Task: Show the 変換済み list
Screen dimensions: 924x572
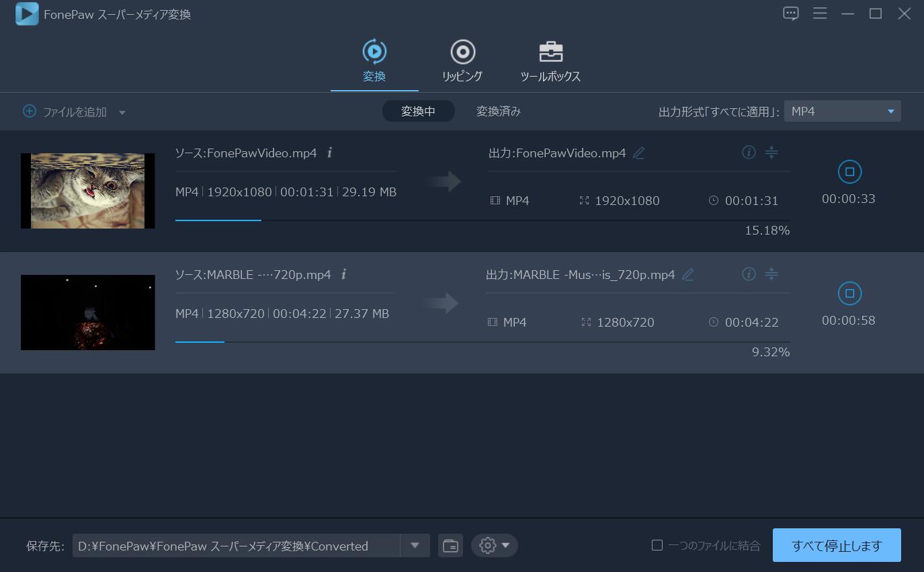Action: [x=498, y=112]
